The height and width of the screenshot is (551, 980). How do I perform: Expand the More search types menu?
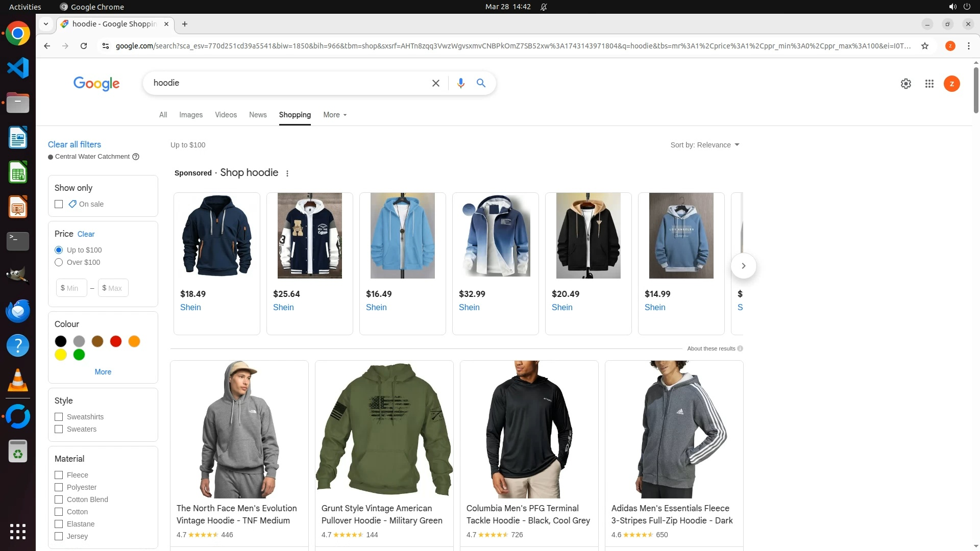click(335, 115)
